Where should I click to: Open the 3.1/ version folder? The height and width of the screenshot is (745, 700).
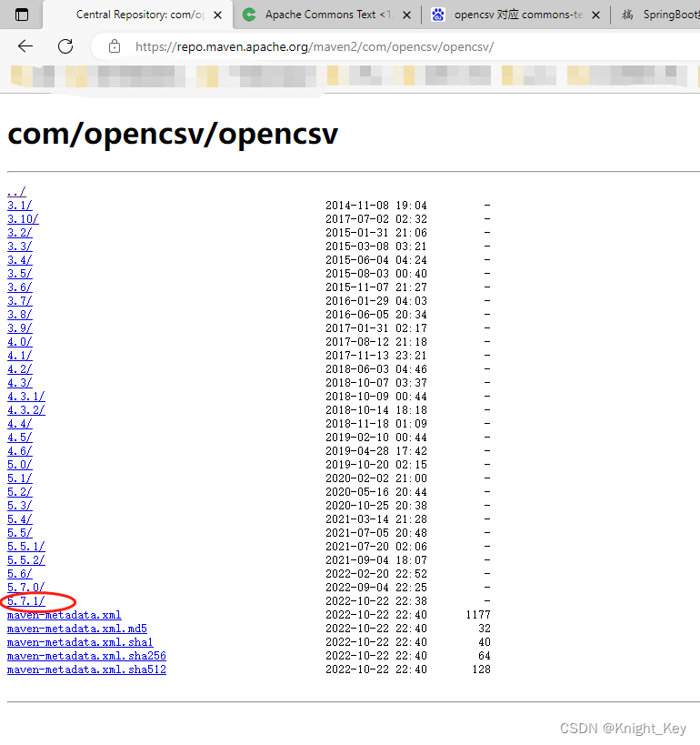(19, 206)
